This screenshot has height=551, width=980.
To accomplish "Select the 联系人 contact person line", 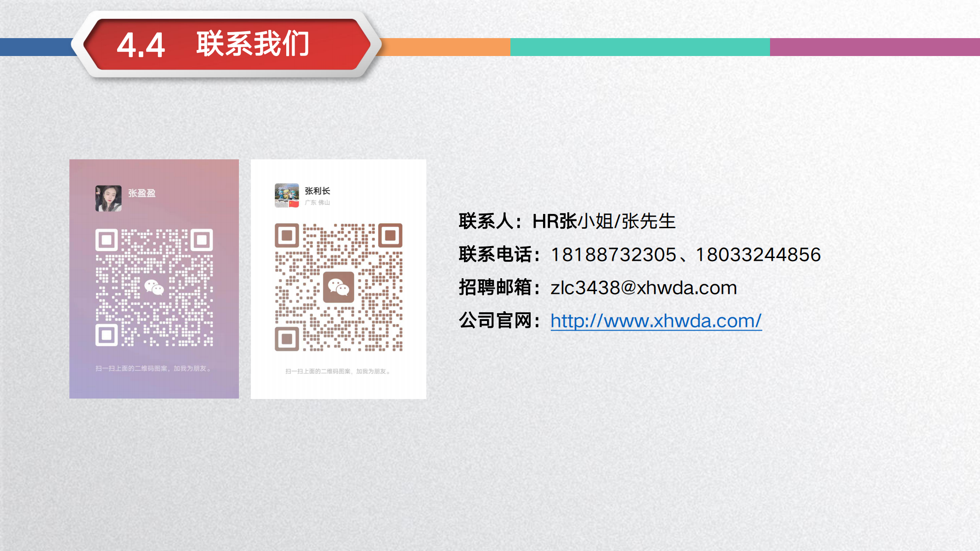I will click(565, 222).
